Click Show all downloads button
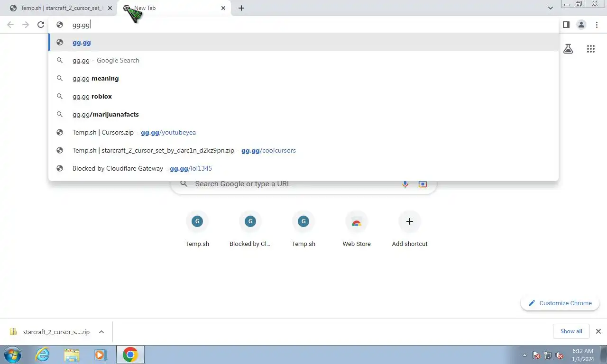 [x=571, y=331]
